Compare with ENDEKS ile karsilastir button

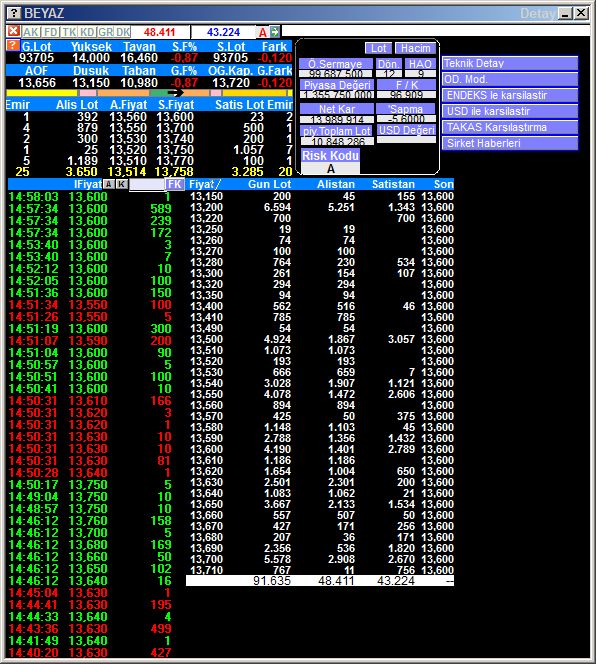tap(510, 95)
